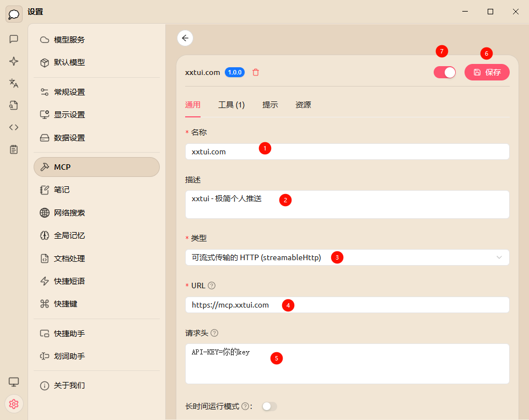Image resolution: width=529 pixels, height=420 pixels.
Task: Open the notes clipboard icon in sidebar
Action: (x=14, y=149)
